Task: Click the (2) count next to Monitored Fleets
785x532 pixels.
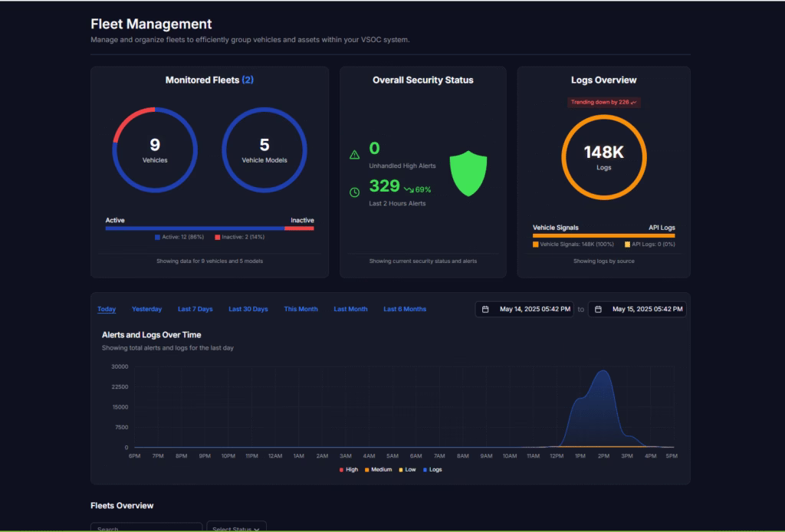Action: [x=248, y=80]
